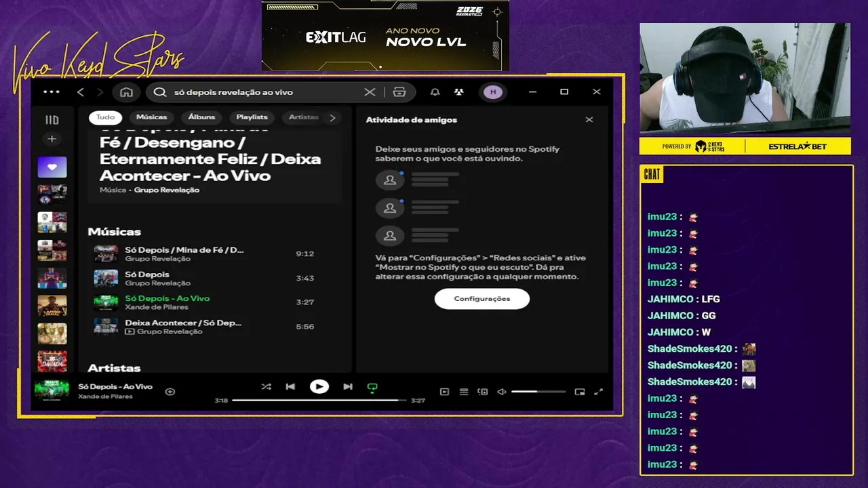868x488 pixels.
Task: Click the Configurações button
Action: 482,299
